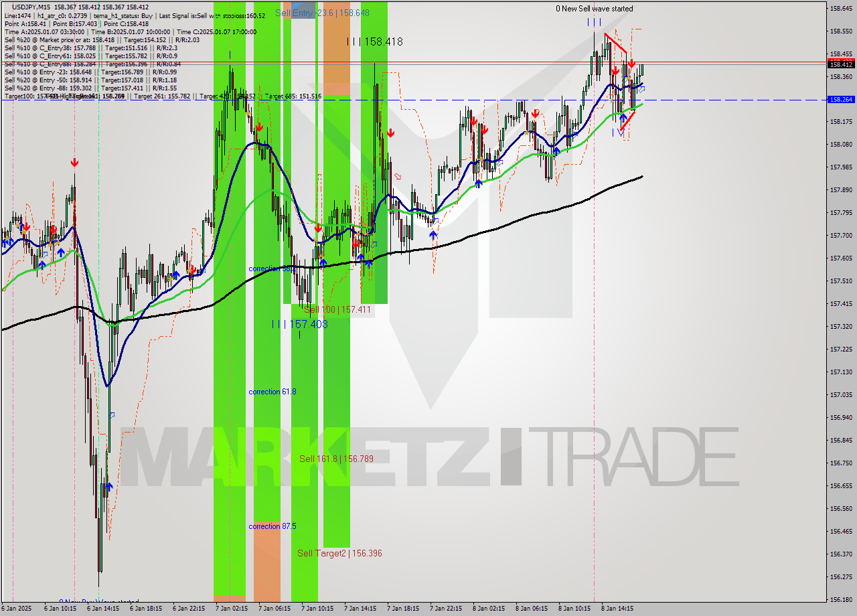Click the 157.035 price axis label
Image resolution: width=857 pixels, height=616 pixels.
[x=841, y=394]
